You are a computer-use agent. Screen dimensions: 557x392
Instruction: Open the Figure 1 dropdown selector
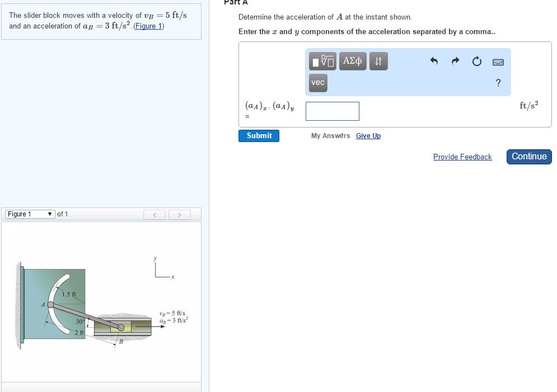coord(29,214)
